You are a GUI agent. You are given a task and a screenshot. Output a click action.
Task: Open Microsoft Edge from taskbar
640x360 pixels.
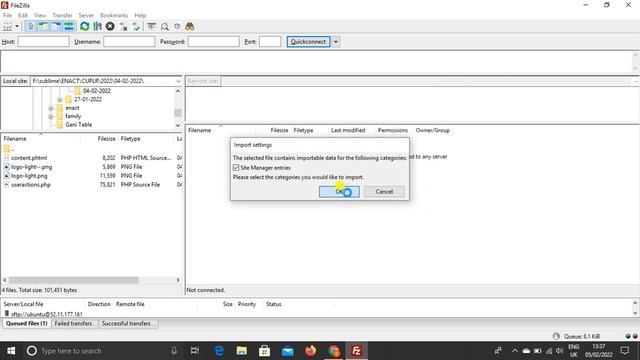tap(219, 351)
